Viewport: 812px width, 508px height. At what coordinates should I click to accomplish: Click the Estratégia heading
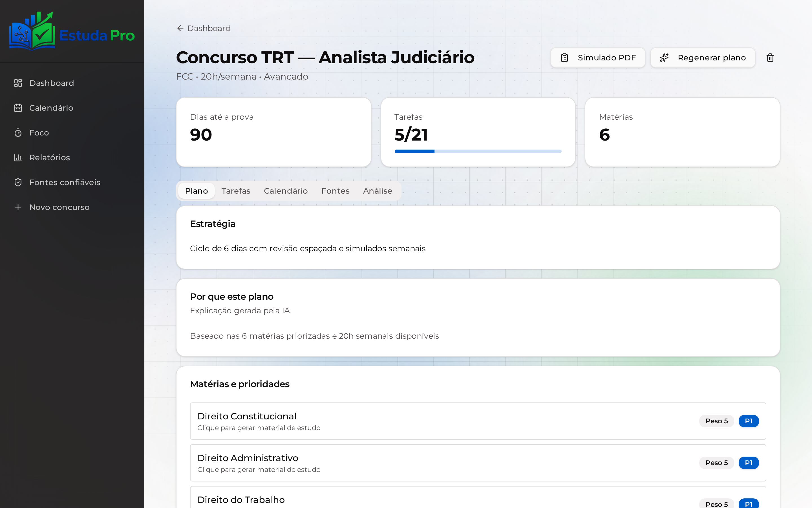pyautogui.click(x=213, y=224)
